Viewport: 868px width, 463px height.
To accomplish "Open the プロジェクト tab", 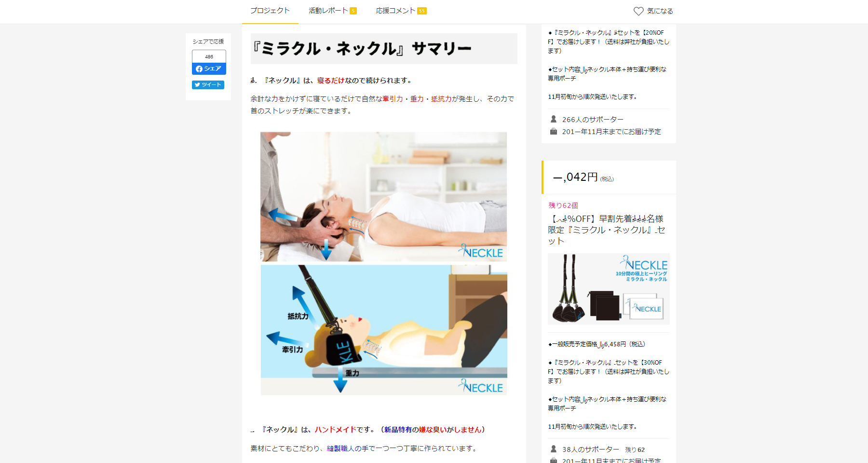I will pyautogui.click(x=270, y=11).
